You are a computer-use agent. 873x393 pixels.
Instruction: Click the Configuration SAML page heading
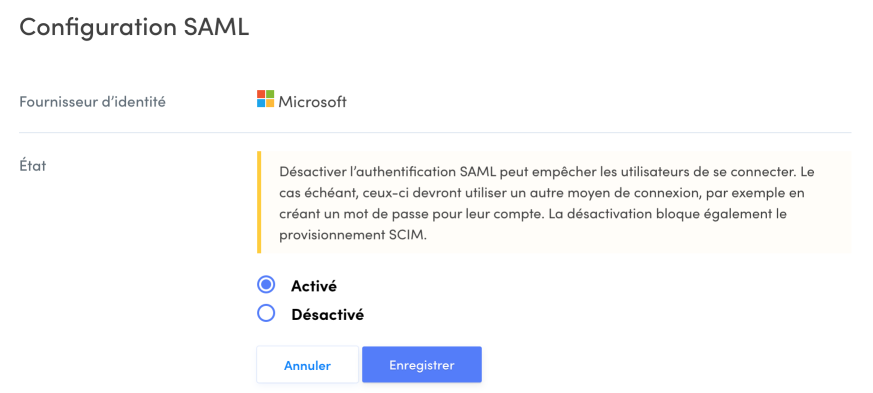(x=134, y=27)
